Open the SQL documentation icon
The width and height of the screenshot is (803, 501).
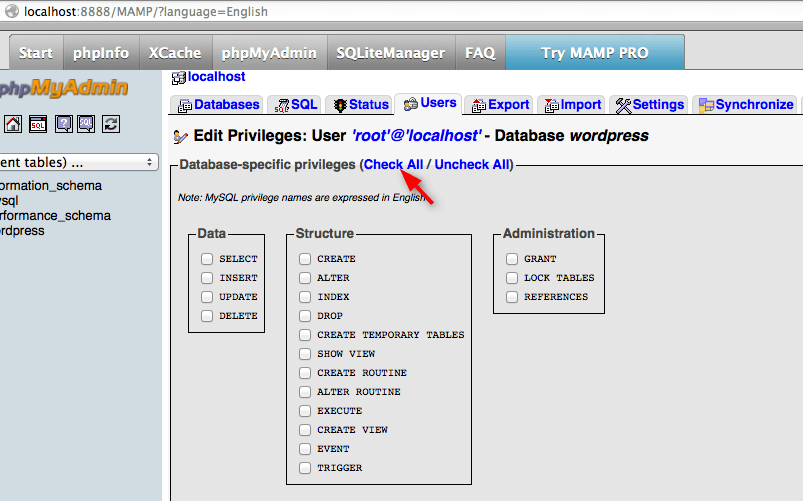[x=86, y=124]
